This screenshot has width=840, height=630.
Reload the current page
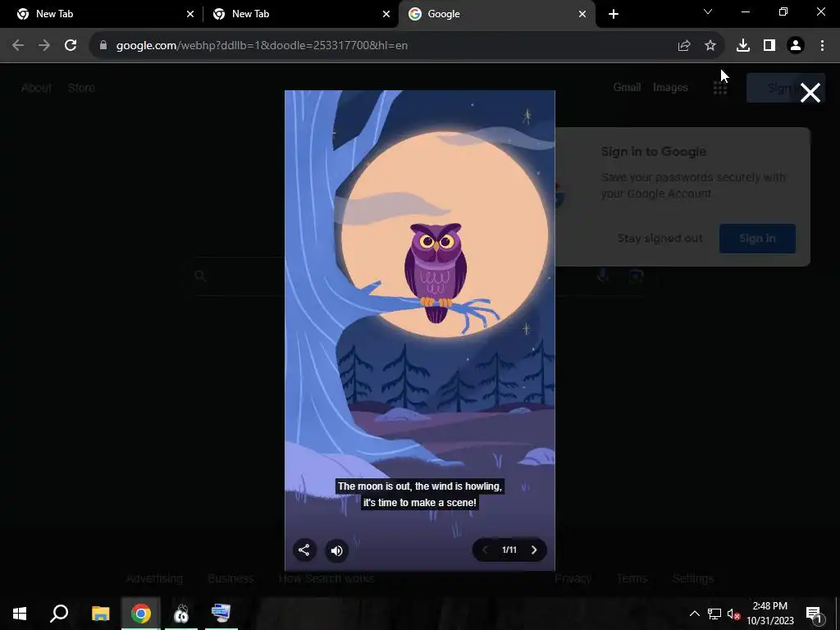(71, 46)
